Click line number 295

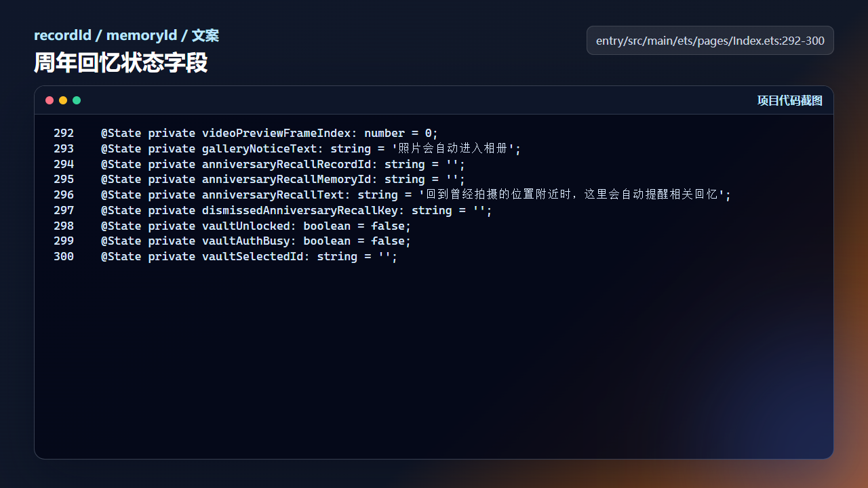tap(64, 179)
